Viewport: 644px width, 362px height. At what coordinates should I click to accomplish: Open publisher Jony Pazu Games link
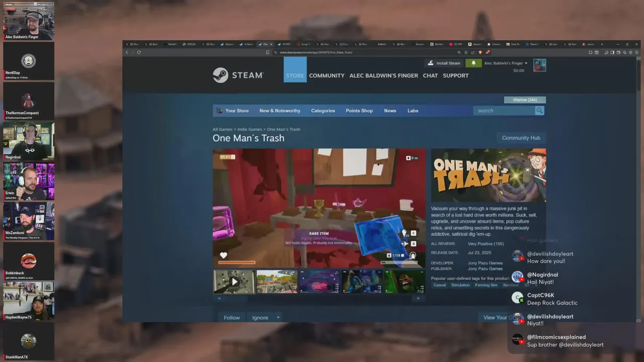click(x=485, y=268)
